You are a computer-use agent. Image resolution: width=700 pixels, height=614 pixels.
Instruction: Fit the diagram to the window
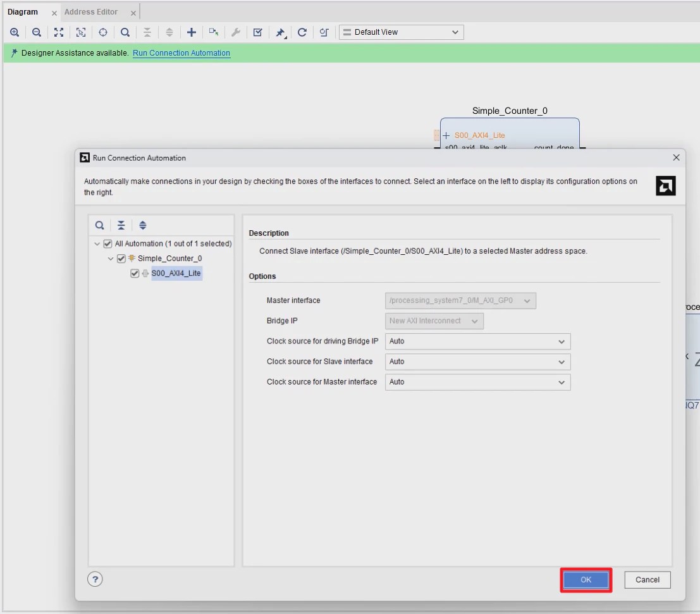(58, 32)
